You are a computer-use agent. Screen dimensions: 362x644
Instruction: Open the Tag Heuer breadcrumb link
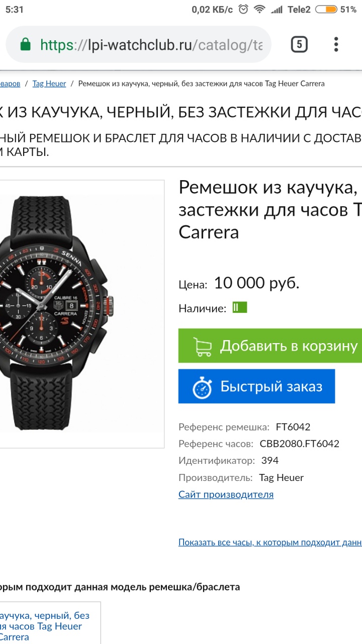pyautogui.click(x=49, y=84)
